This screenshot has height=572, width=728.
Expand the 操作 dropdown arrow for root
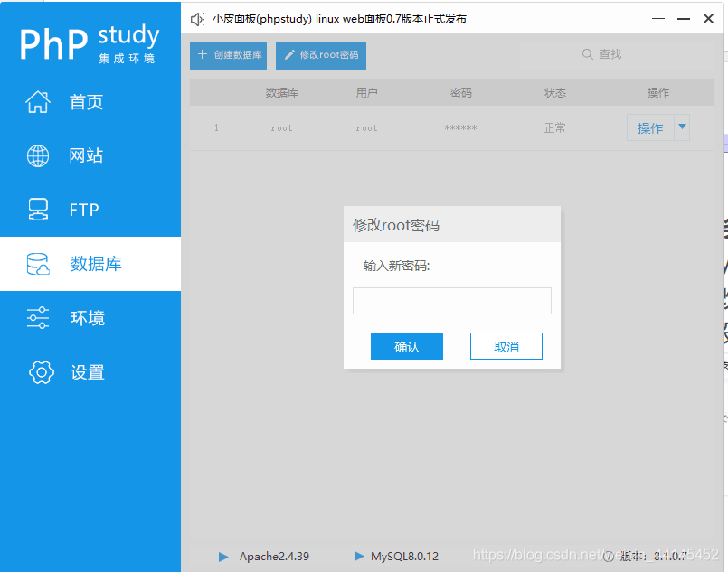point(682,127)
